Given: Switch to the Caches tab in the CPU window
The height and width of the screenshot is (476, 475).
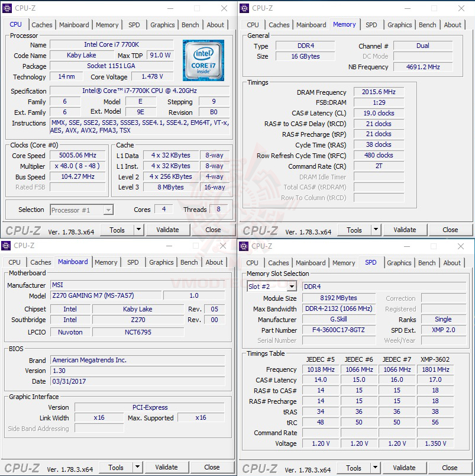Looking at the screenshot, I should (x=41, y=25).
